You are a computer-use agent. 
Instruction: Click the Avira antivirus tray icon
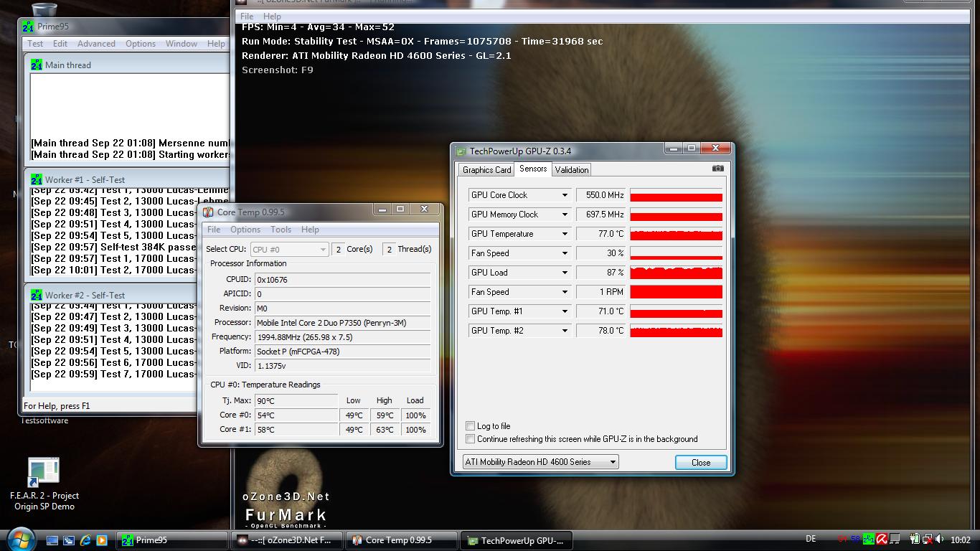882,540
